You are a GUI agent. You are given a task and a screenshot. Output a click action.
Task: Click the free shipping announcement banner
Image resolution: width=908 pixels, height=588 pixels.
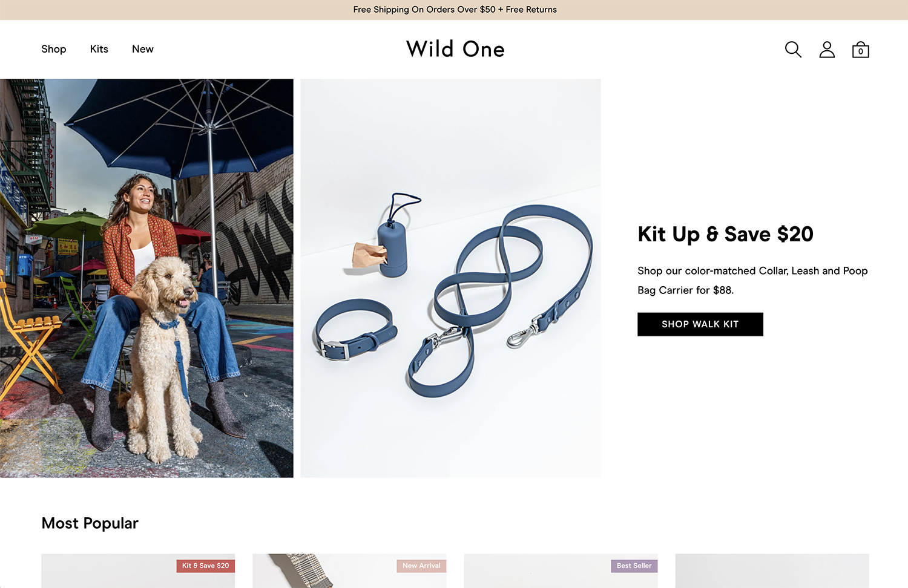coord(454,10)
